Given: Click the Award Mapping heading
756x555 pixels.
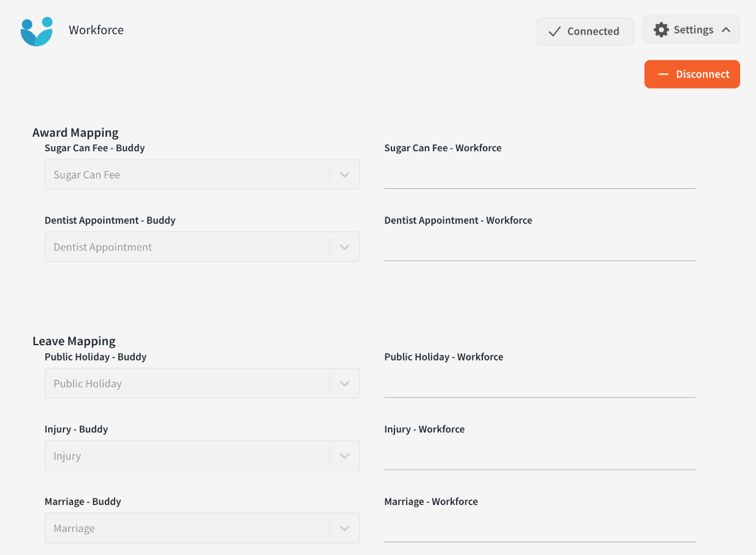Looking at the screenshot, I should [76, 132].
